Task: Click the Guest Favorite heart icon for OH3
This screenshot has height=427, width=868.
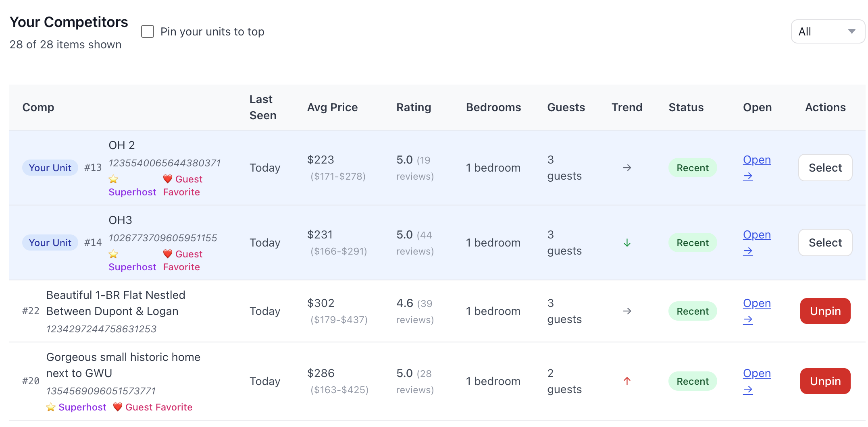Action: click(x=168, y=254)
